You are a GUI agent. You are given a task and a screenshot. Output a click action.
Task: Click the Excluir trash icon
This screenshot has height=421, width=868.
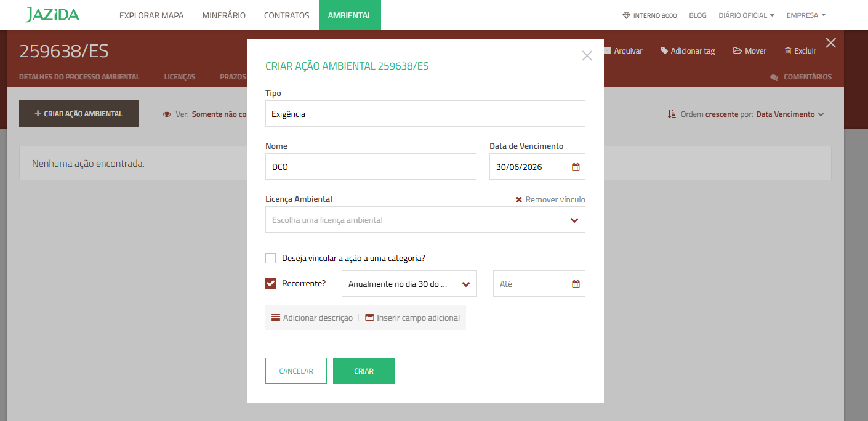pyautogui.click(x=788, y=51)
